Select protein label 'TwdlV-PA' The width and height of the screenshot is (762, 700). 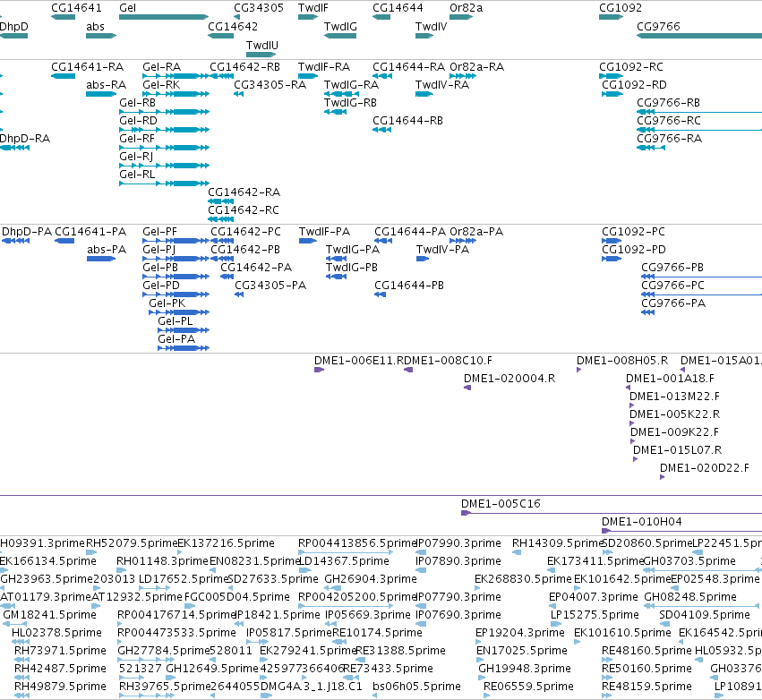pos(442,250)
